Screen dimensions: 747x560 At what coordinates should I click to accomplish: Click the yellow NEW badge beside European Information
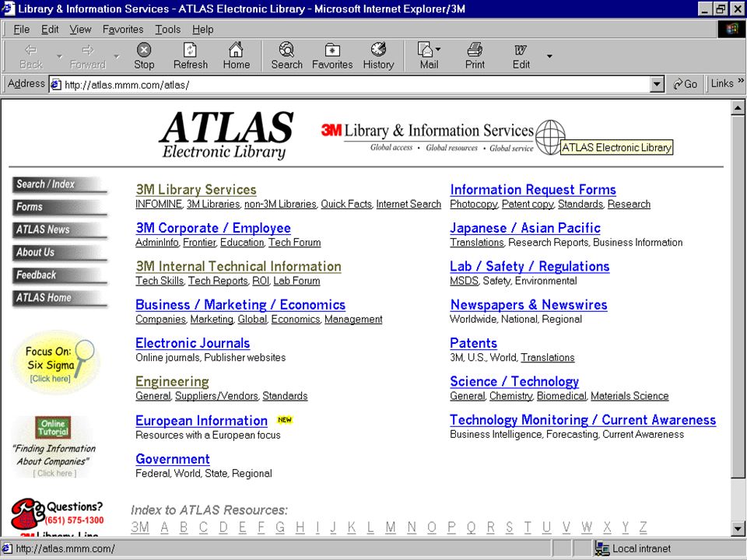(x=285, y=420)
